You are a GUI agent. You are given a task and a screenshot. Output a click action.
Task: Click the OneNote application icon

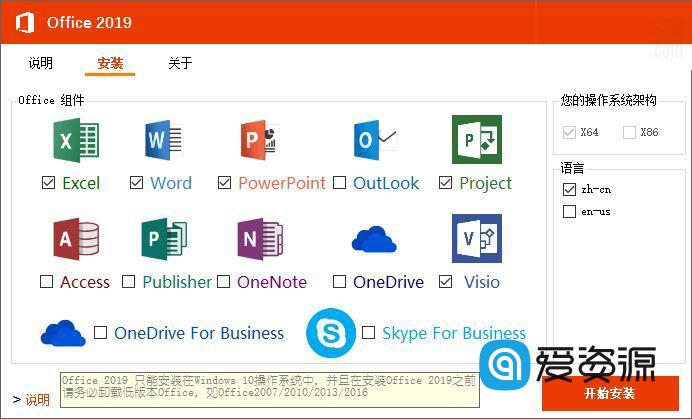coord(260,239)
